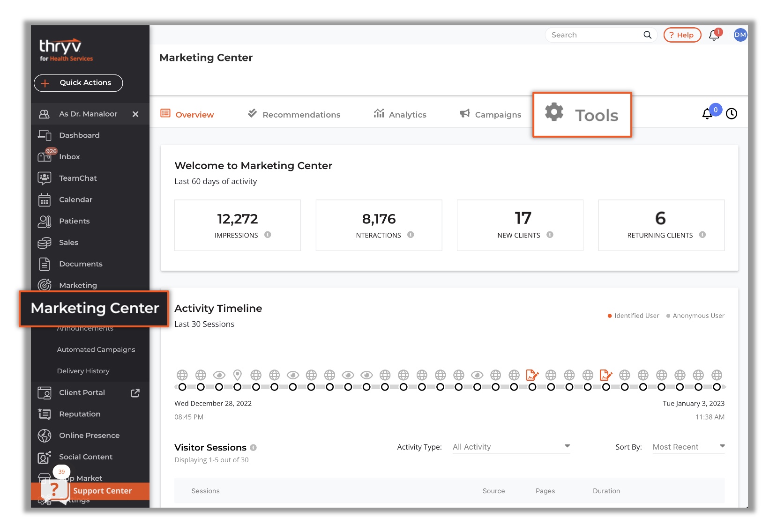Click the Help button
This screenshot has width=777, height=532.
click(x=682, y=35)
